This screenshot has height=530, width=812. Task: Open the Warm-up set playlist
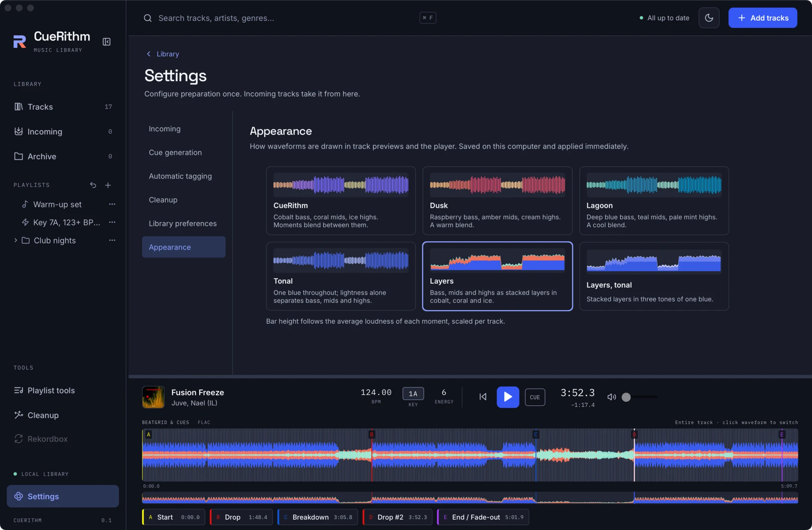click(x=57, y=205)
